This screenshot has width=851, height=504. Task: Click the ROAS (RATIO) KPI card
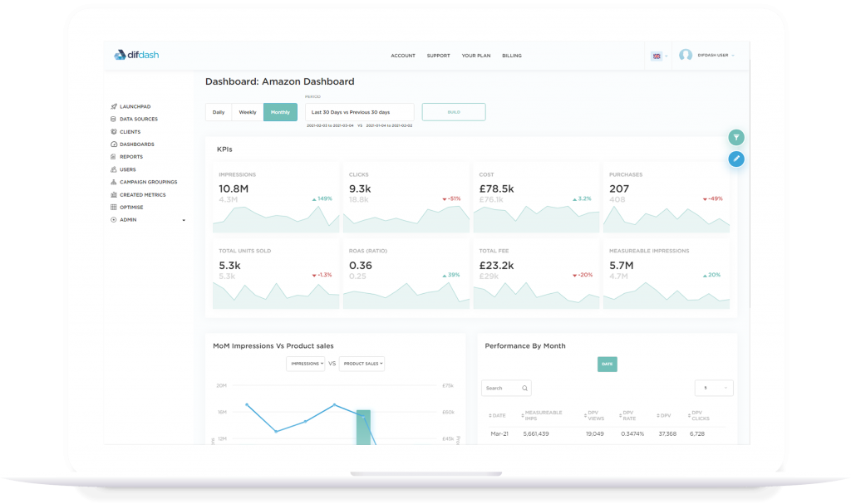406,274
